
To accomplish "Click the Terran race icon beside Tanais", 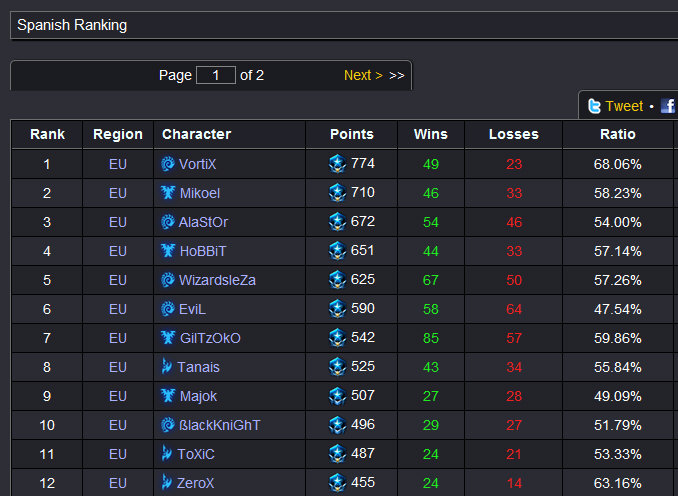I will point(166,366).
